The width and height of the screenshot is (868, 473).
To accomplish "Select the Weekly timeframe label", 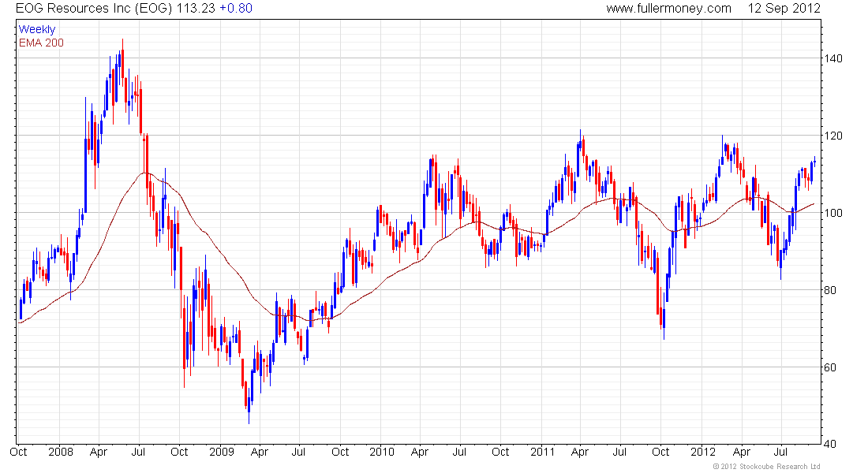I will [37, 30].
